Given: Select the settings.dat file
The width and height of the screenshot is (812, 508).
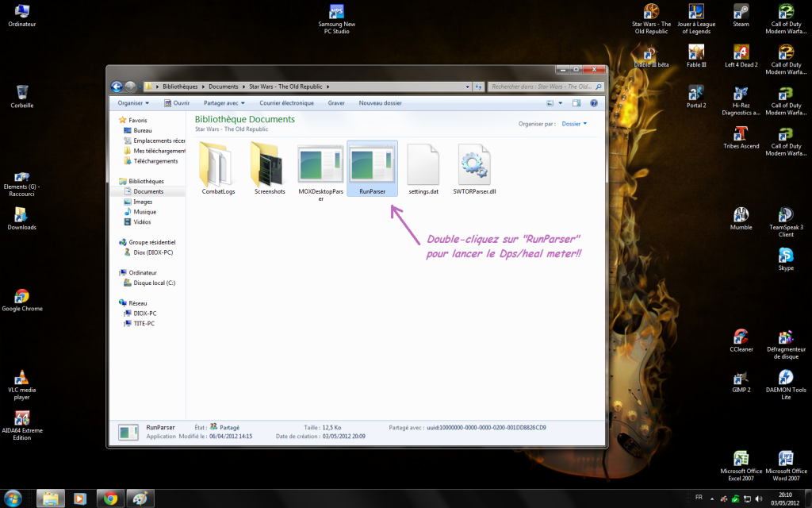Looking at the screenshot, I should (x=423, y=169).
